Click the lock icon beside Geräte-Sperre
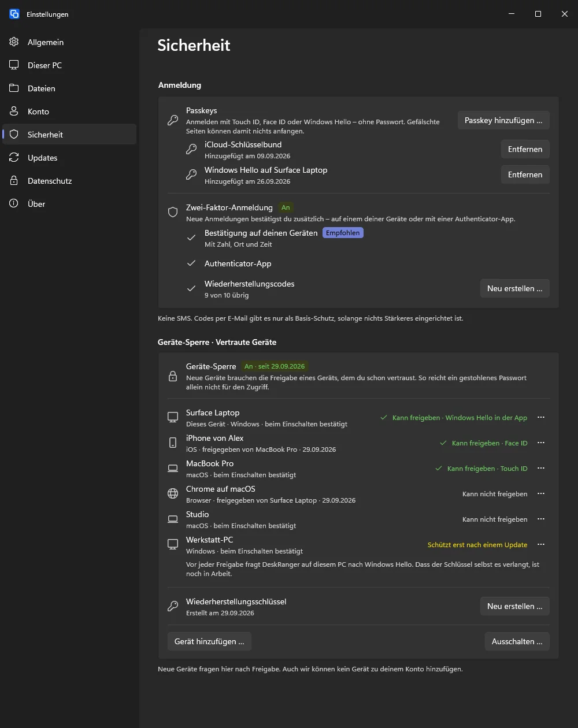 172,377
